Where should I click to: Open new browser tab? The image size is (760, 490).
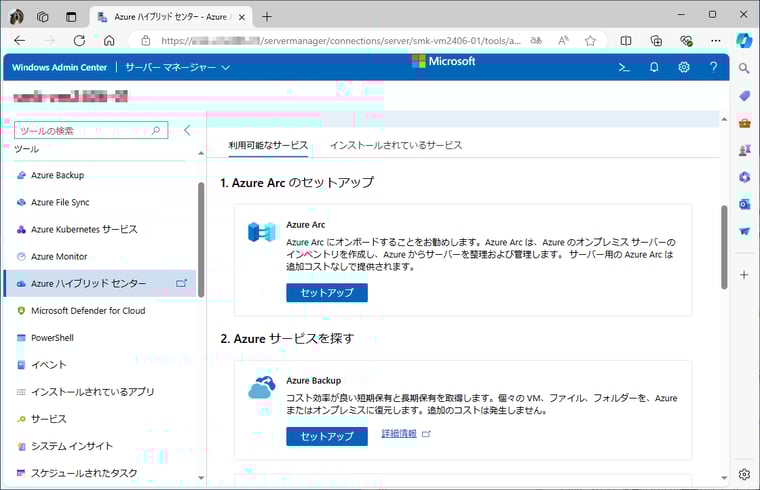[267, 17]
